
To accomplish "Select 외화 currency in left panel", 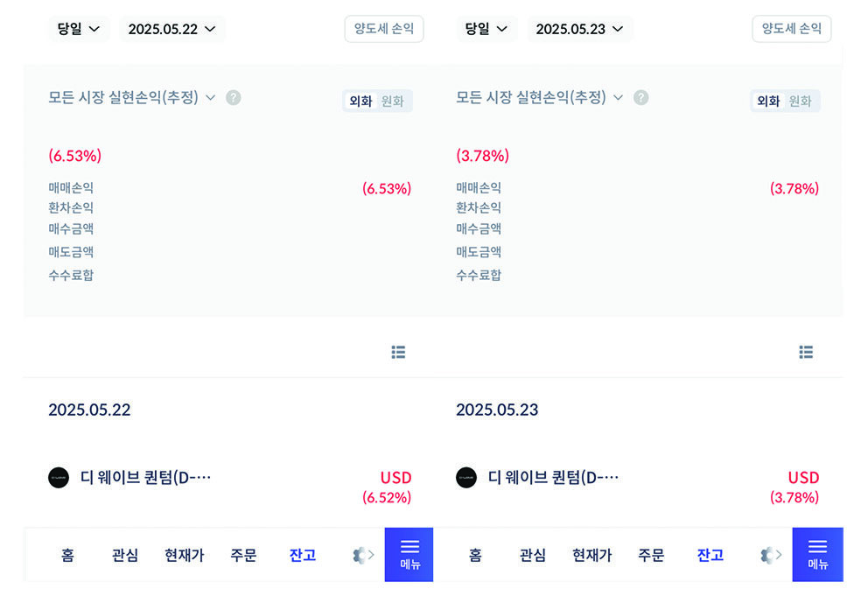I will pos(360,101).
